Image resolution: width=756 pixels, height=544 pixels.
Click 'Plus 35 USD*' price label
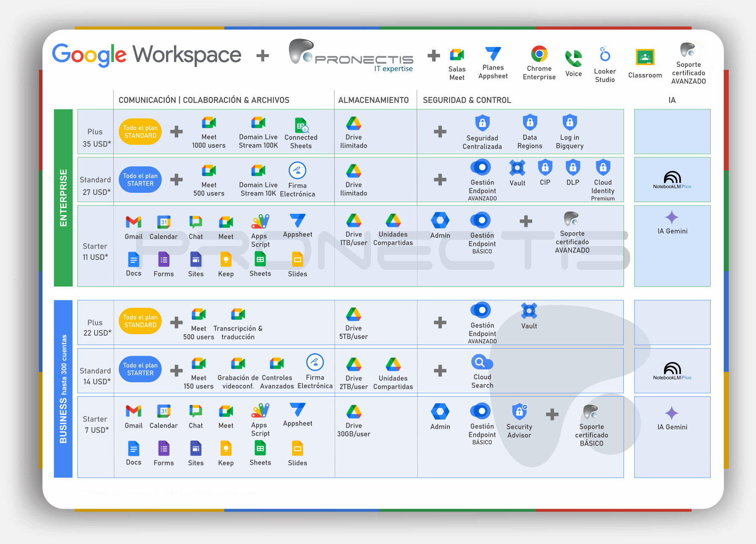click(x=96, y=138)
